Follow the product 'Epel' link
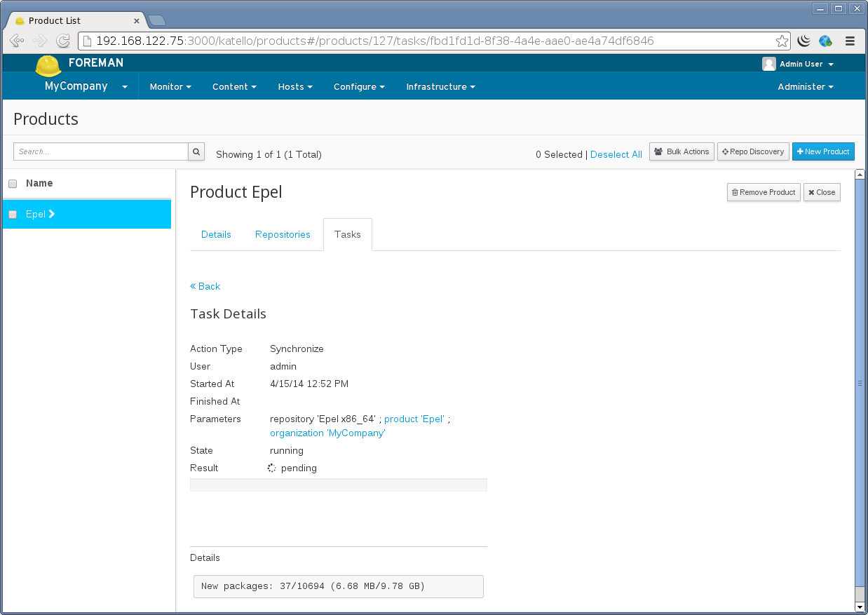868x615 pixels. pos(414,419)
